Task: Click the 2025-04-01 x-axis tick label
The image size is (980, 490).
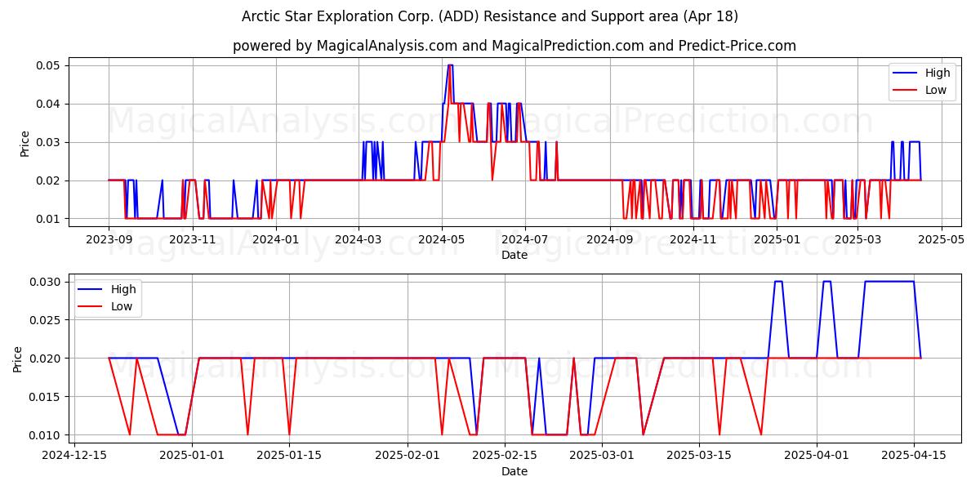Action: click(x=817, y=456)
